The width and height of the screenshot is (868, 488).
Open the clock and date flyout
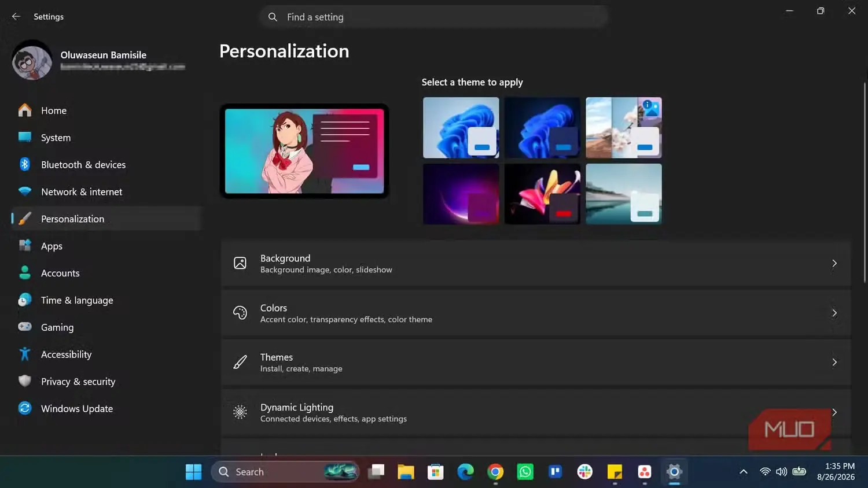(x=836, y=472)
